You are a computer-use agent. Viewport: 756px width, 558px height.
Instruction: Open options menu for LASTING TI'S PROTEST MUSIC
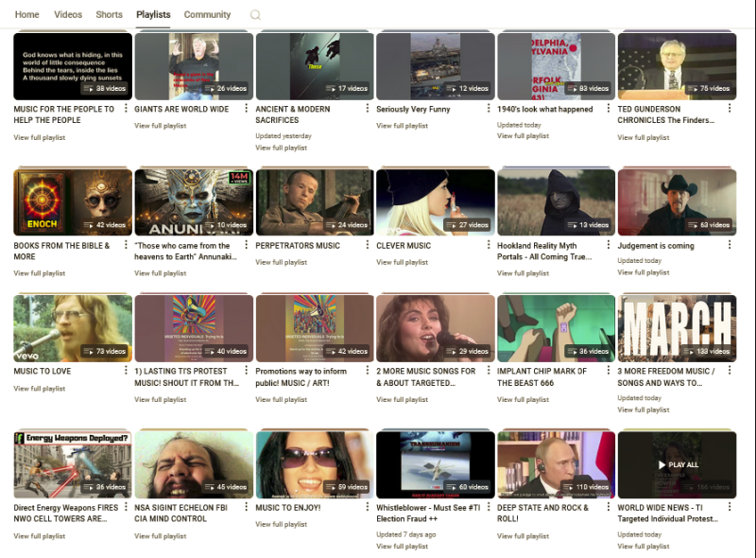pos(247,370)
